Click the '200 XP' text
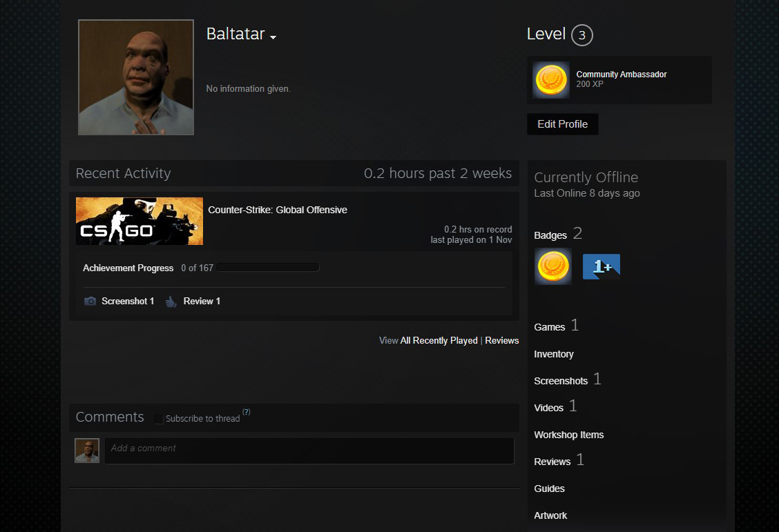 tap(590, 84)
